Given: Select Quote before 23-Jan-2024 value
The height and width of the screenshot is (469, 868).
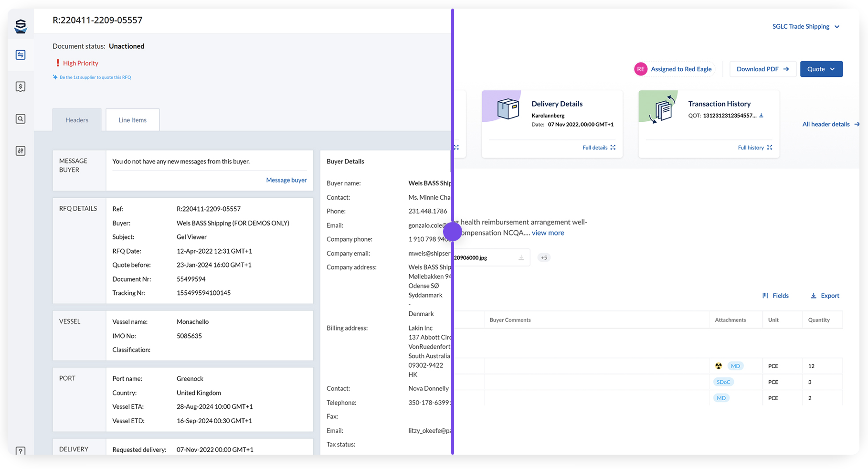Looking at the screenshot, I should pyautogui.click(x=214, y=265).
